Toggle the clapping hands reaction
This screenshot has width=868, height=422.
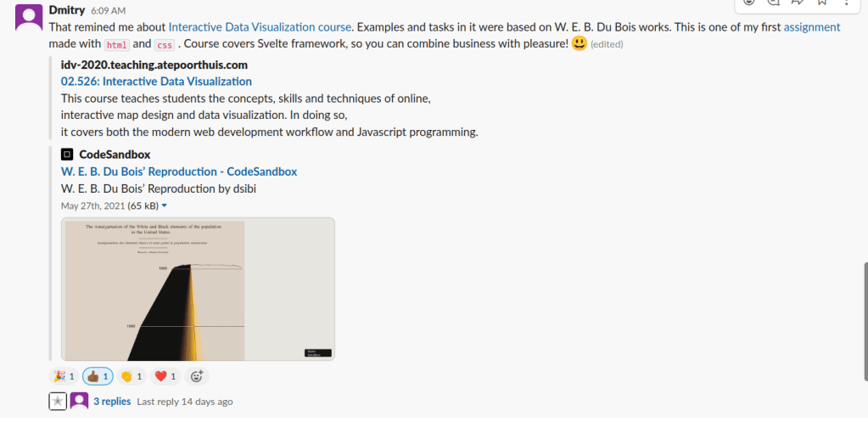coord(132,376)
